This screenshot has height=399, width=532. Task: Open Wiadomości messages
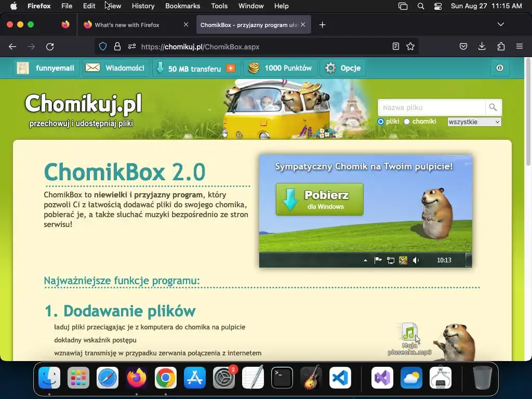[x=116, y=68]
